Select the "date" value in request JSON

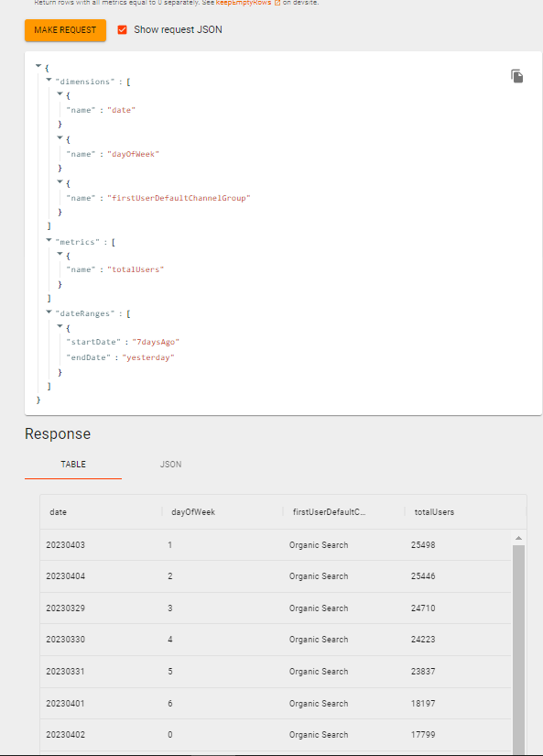pos(121,110)
